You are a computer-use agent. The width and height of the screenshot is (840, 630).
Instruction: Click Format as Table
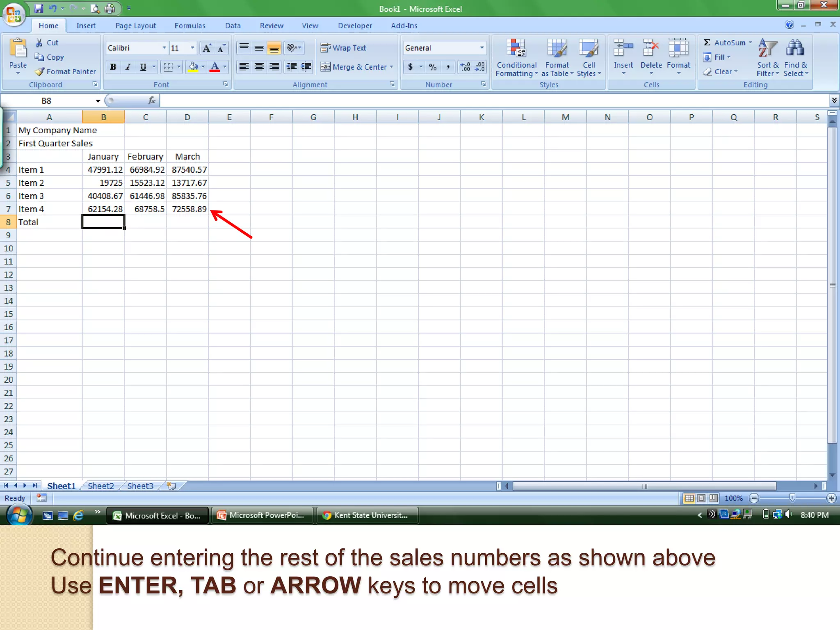tap(557, 57)
